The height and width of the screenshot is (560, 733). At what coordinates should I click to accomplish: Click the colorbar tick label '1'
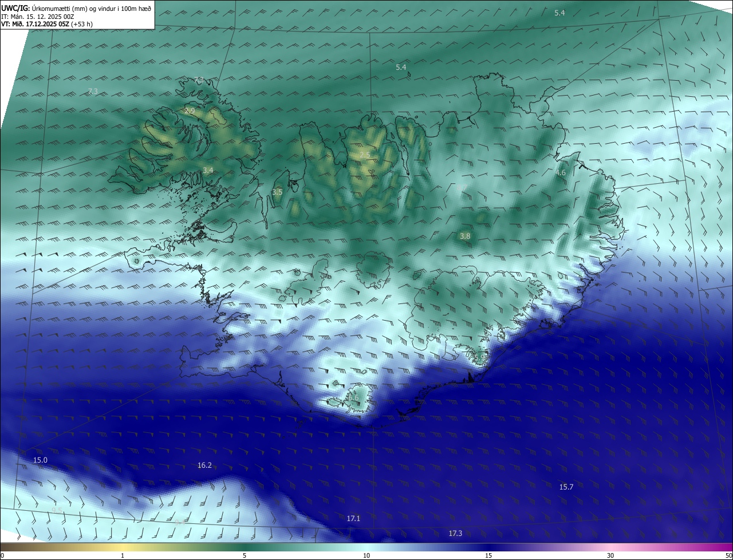123,555
